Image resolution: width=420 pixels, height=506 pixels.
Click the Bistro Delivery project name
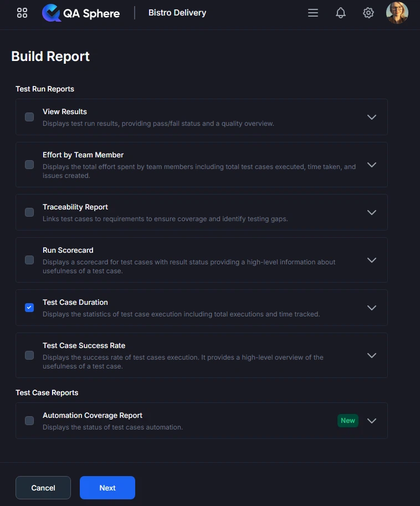(177, 12)
